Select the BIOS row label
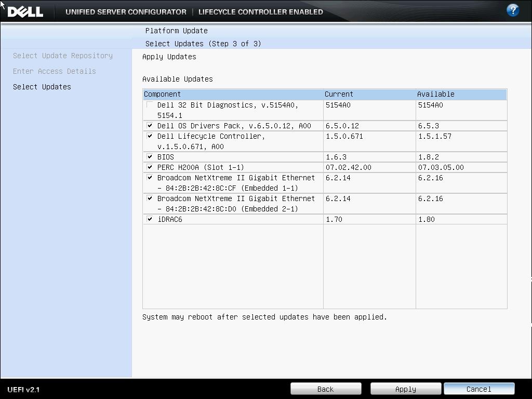Image resolution: width=532 pixels, height=399 pixels. click(166, 157)
